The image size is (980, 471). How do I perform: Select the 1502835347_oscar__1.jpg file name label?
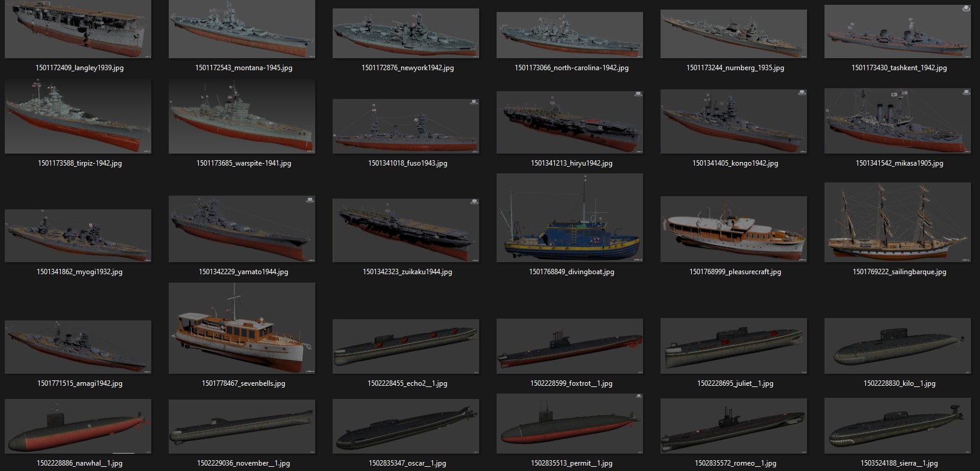(407, 463)
